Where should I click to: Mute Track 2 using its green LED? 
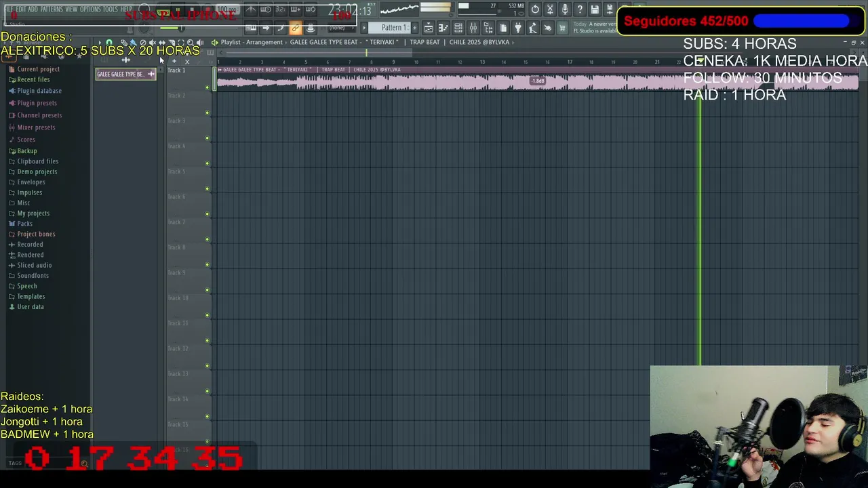pos(208,113)
